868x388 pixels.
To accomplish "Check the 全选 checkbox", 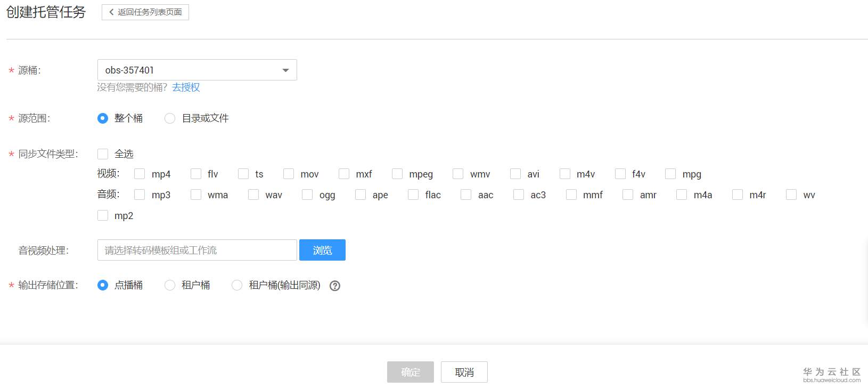I will click(103, 154).
